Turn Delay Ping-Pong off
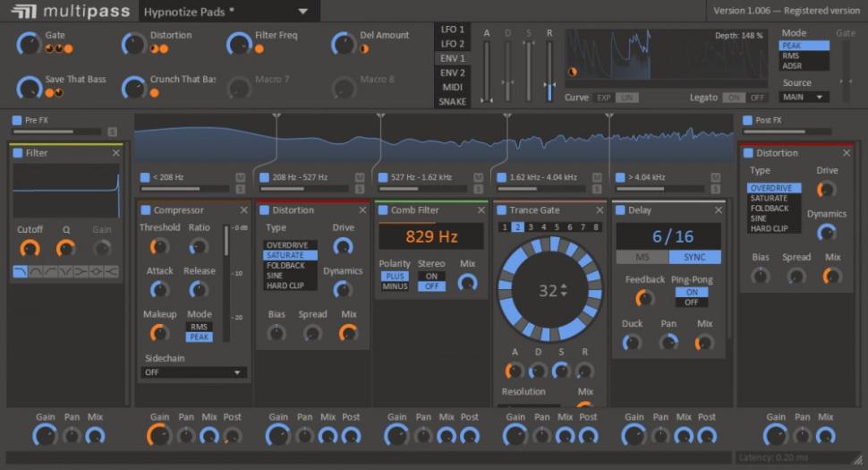 coord(691,303)
